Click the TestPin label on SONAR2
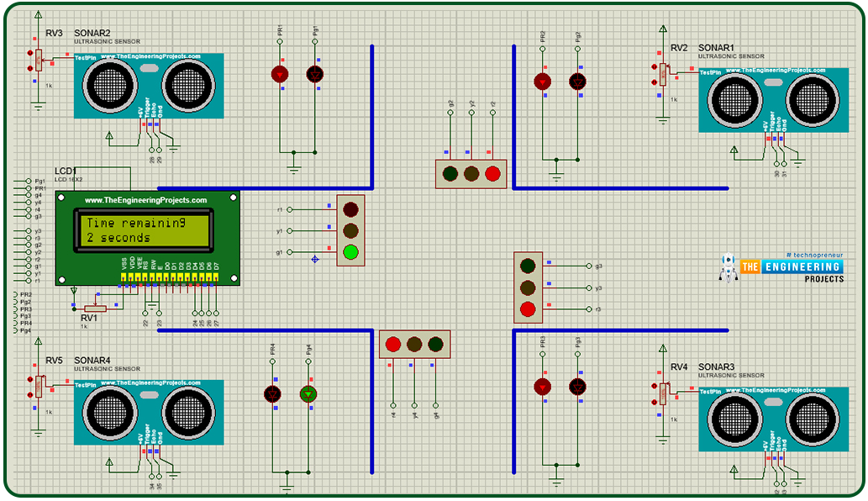The height and width of the screenshot is (501, 868). pos(86,57)
